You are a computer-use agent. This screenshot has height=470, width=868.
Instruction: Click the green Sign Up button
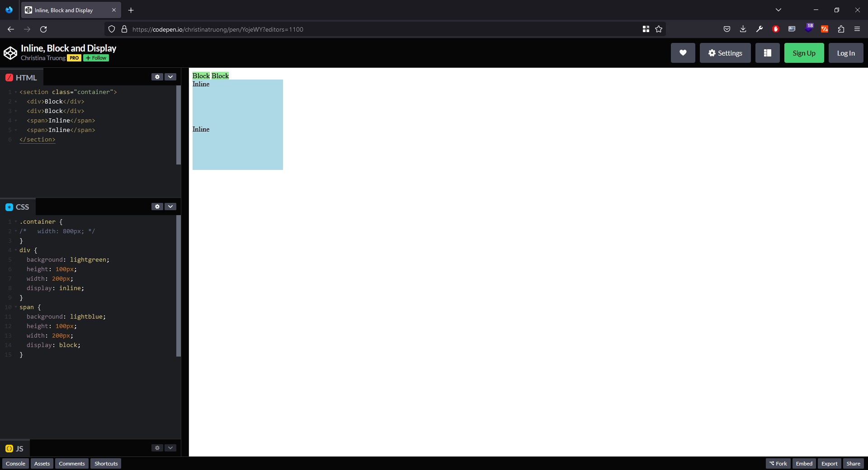[804, 53]
